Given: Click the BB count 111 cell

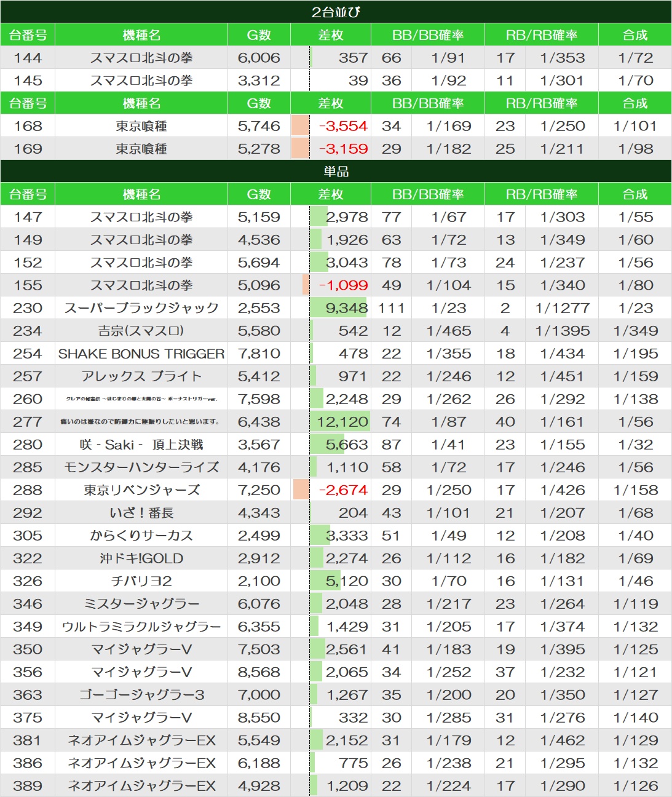Looking at the screenshot, I should 391,308.
